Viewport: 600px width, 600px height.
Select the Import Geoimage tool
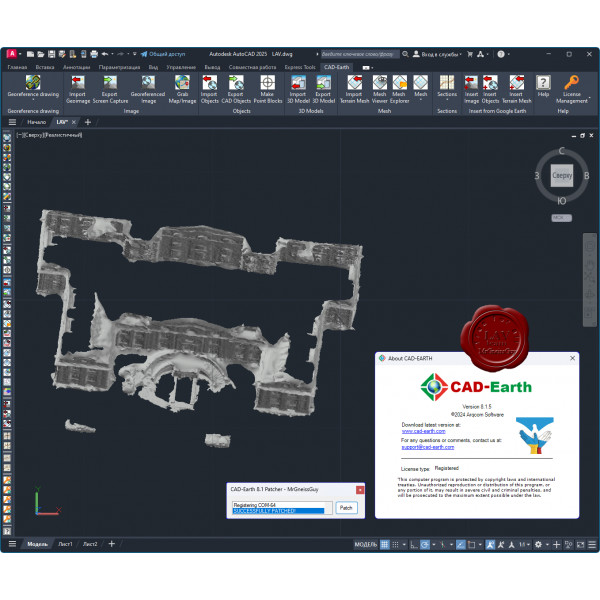[78, 90]
